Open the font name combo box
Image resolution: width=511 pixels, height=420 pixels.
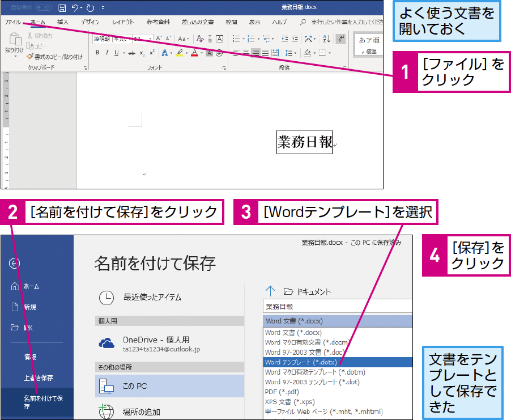pos(112,39)
